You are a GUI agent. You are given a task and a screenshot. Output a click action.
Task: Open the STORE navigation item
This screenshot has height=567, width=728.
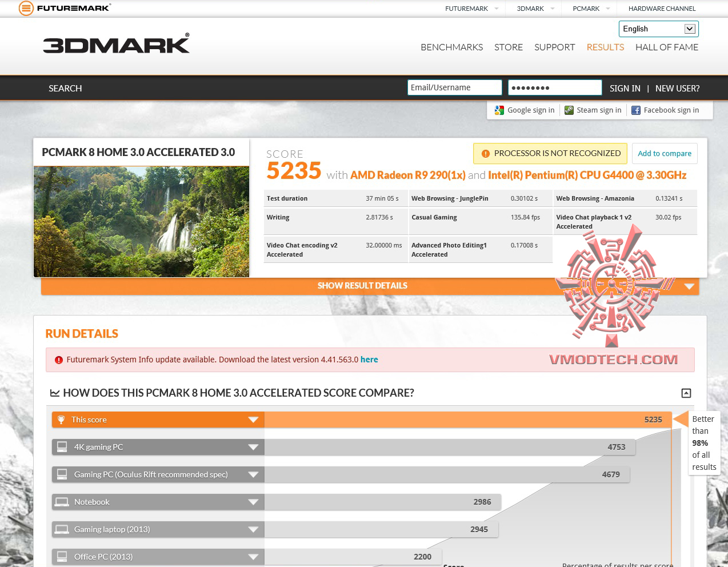[509, 47]
